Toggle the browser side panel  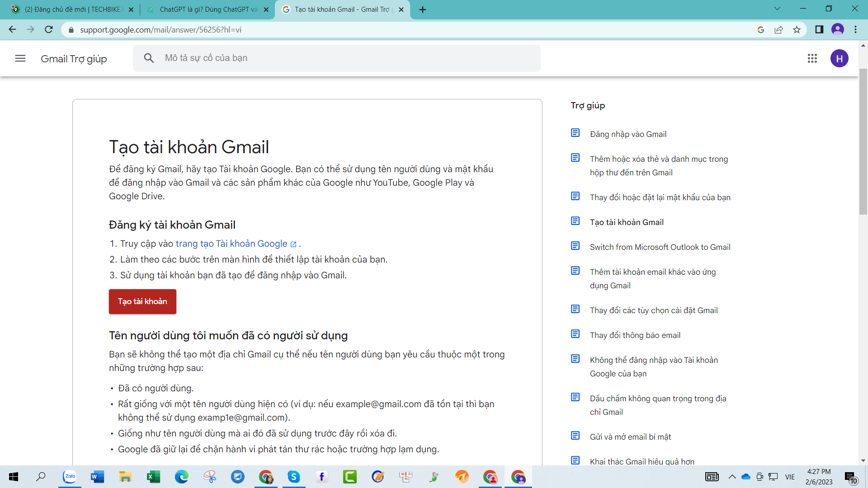click(819, 29)
